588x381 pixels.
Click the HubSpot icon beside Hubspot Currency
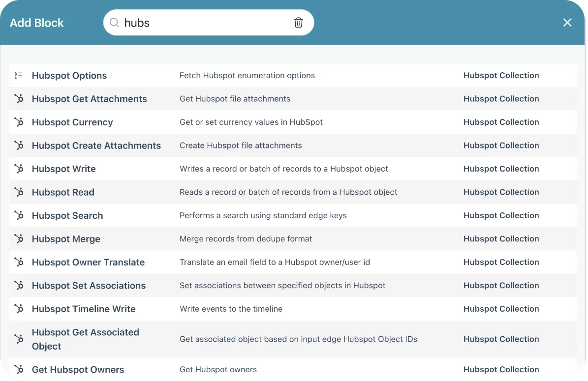point(19,122)
